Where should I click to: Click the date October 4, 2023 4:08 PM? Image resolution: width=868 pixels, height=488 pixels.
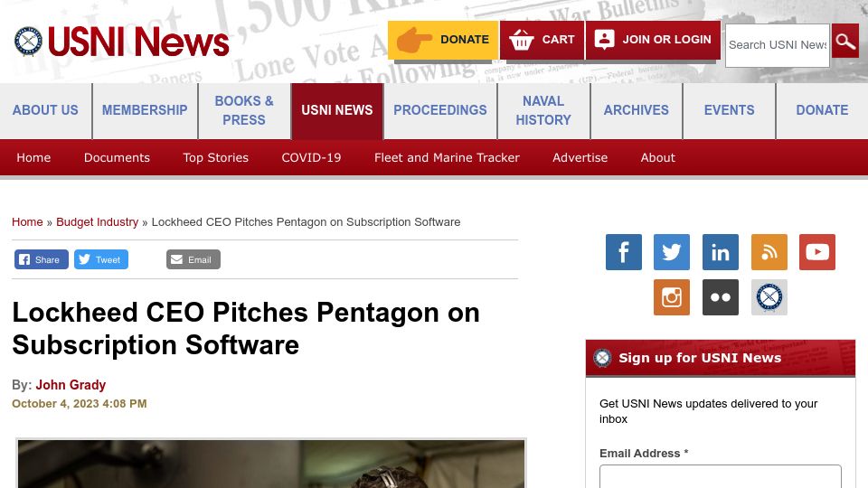click(x=80, y=404)
